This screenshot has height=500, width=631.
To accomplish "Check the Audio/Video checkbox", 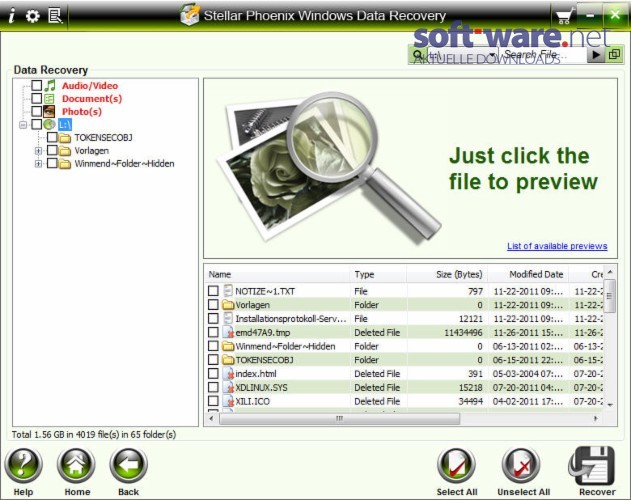I will (37, 85).
